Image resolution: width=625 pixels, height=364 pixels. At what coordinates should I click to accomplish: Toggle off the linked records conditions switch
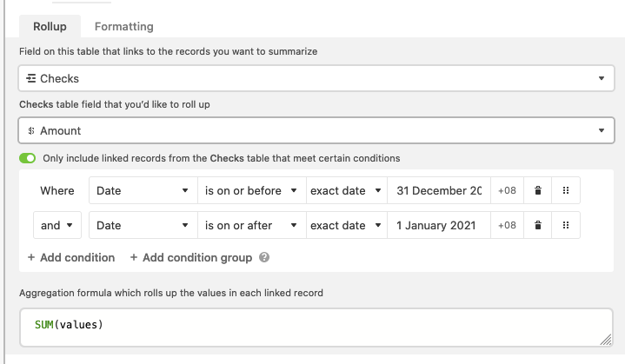pos(28,158)
